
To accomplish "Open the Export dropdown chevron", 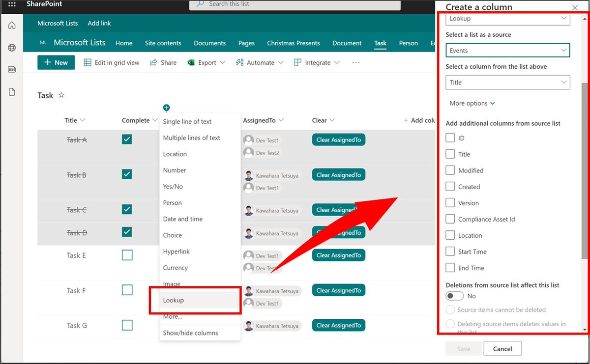I will [x=222, y=62].
